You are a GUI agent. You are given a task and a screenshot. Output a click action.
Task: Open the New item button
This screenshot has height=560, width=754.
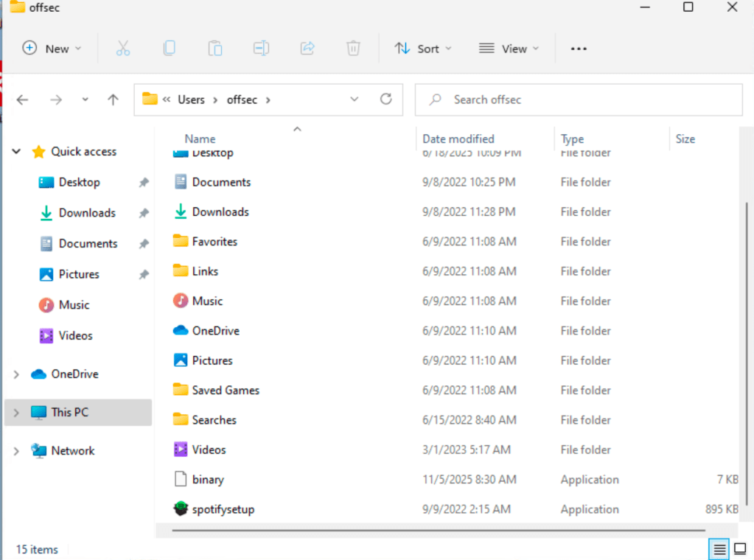tap(52, 49)
